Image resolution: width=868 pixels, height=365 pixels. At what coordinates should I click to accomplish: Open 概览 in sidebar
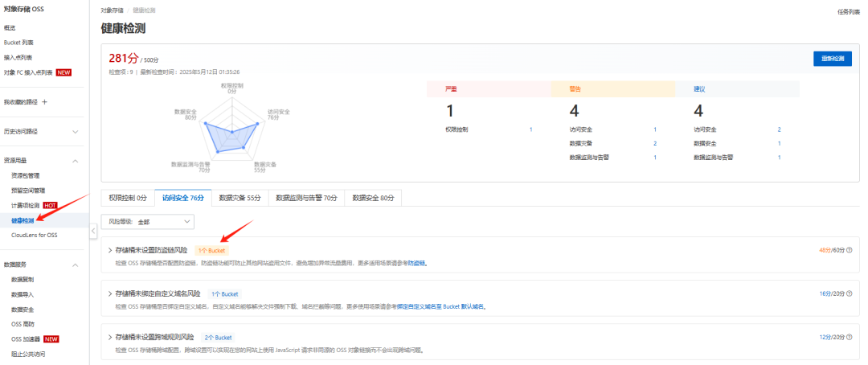(10, 27)
